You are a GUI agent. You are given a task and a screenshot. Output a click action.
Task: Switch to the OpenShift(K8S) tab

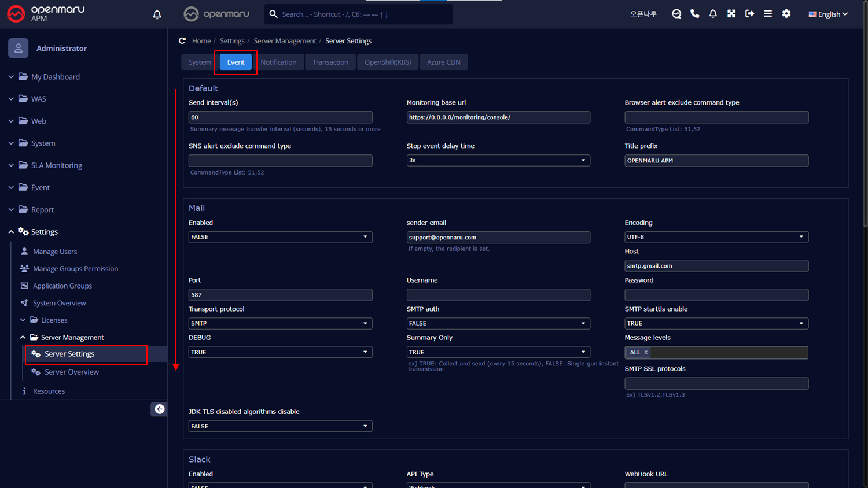[387, 62]
